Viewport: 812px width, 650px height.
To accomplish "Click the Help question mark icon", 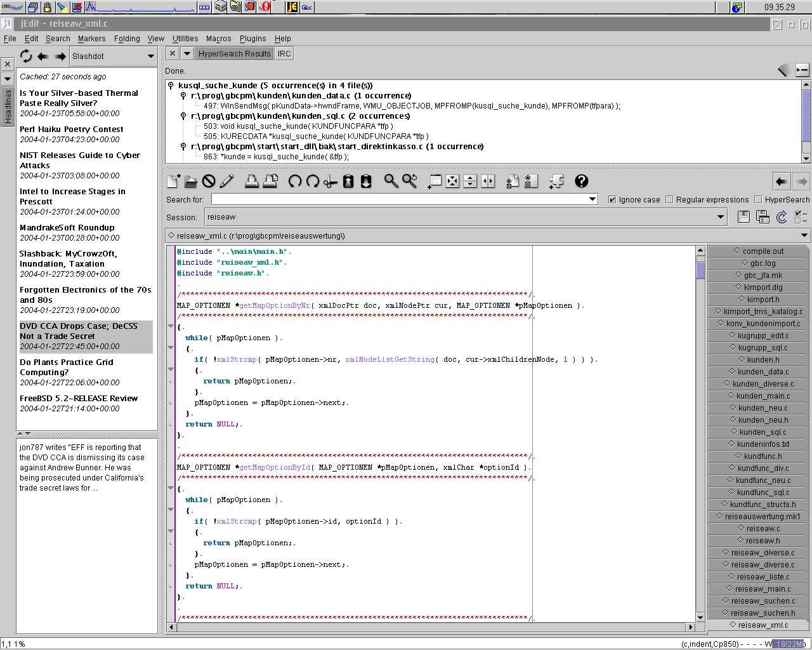I will coord(581,182).
